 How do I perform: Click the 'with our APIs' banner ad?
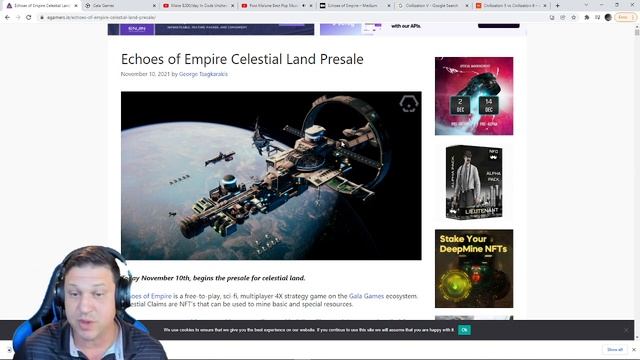click(x=422, y=29)
